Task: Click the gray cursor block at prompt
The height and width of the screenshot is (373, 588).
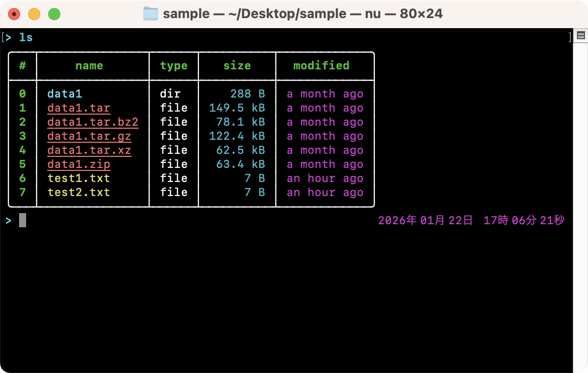Action: pyautogui.click(x=23, y=220)
